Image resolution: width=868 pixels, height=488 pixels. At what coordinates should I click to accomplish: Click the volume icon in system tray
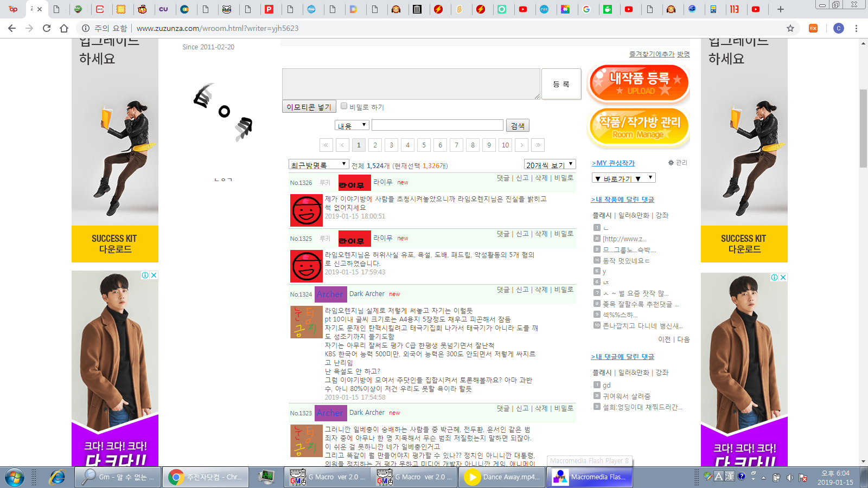790,478
